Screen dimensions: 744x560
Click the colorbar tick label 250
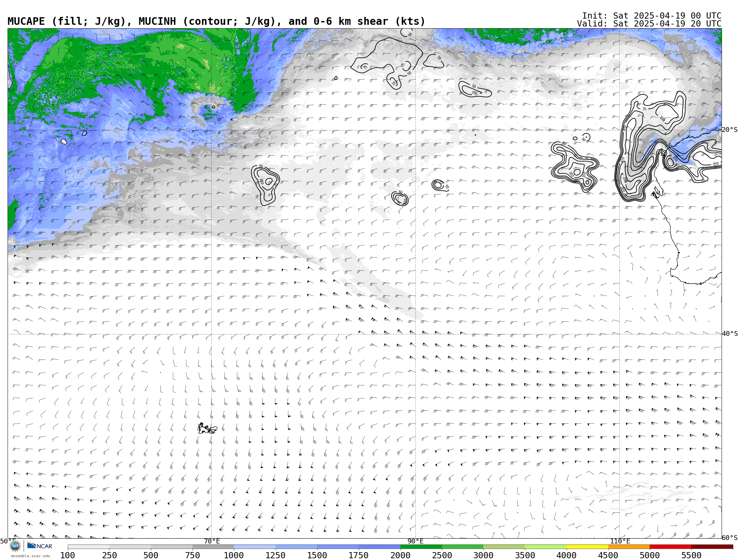[x=110, y=555]
